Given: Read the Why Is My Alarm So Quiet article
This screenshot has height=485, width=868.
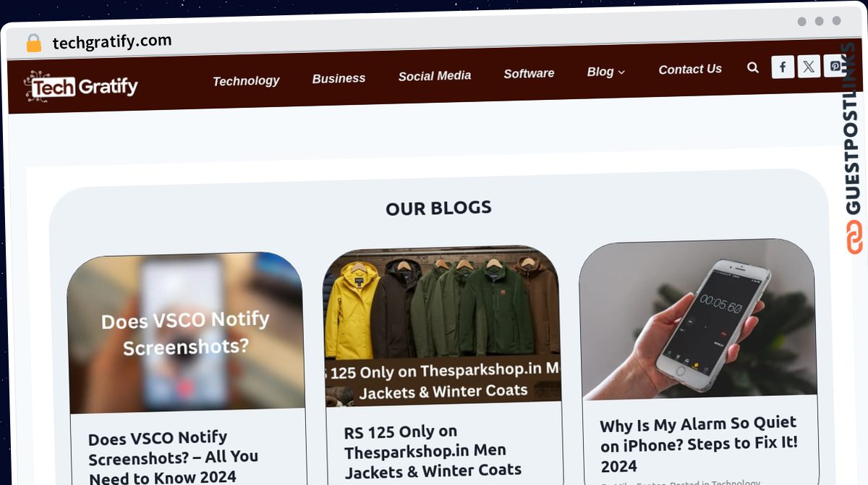Looking at the screenshot, I should 699,444.
